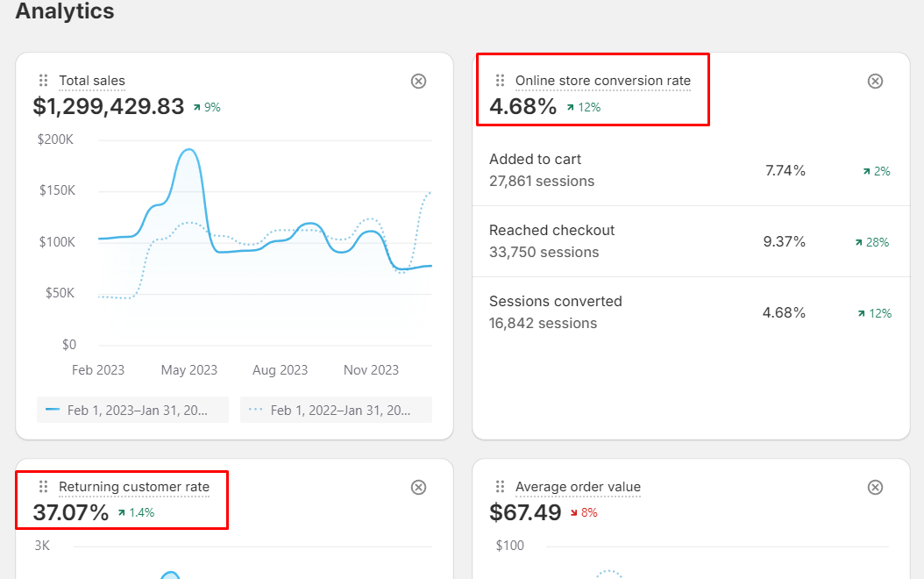
Task: Grab the Returning customer rate drag handle
Action: [x=43, y=486]
